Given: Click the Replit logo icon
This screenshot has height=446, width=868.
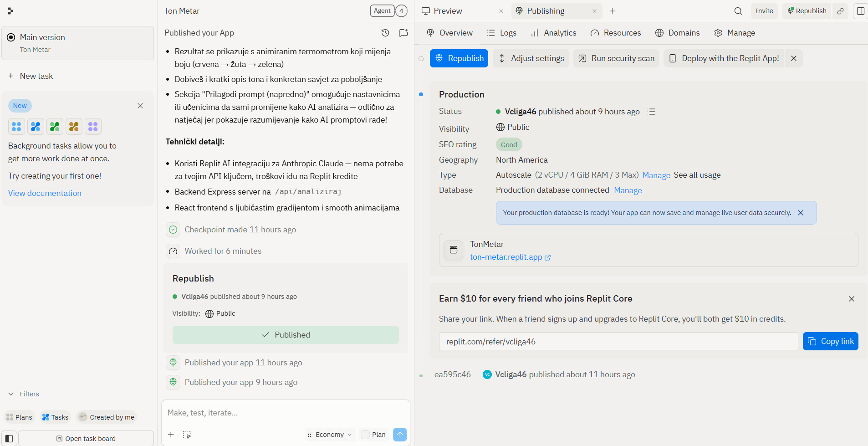Looking at the screenshot, I should click(x=10, y=11).
